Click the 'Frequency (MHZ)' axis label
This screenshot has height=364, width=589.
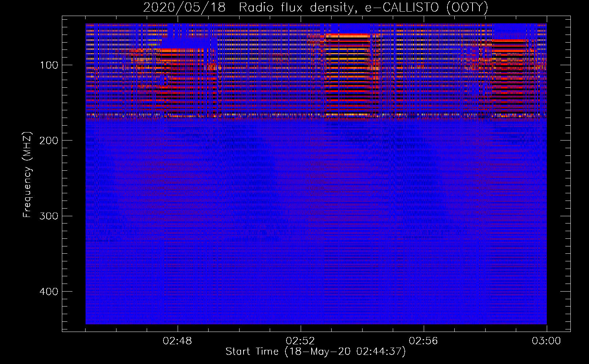click(27, 174)
